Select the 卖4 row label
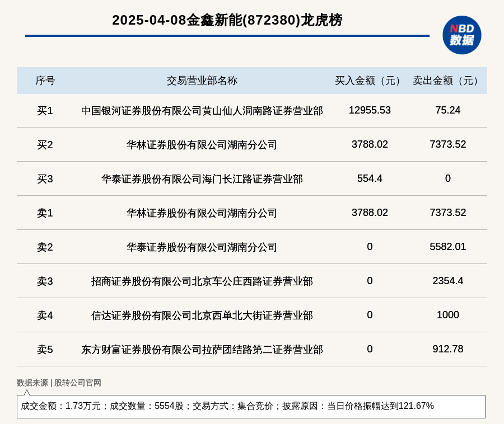The width and height of the screenshot is (504, 424). pyautogui.click(x=45, y=315)
